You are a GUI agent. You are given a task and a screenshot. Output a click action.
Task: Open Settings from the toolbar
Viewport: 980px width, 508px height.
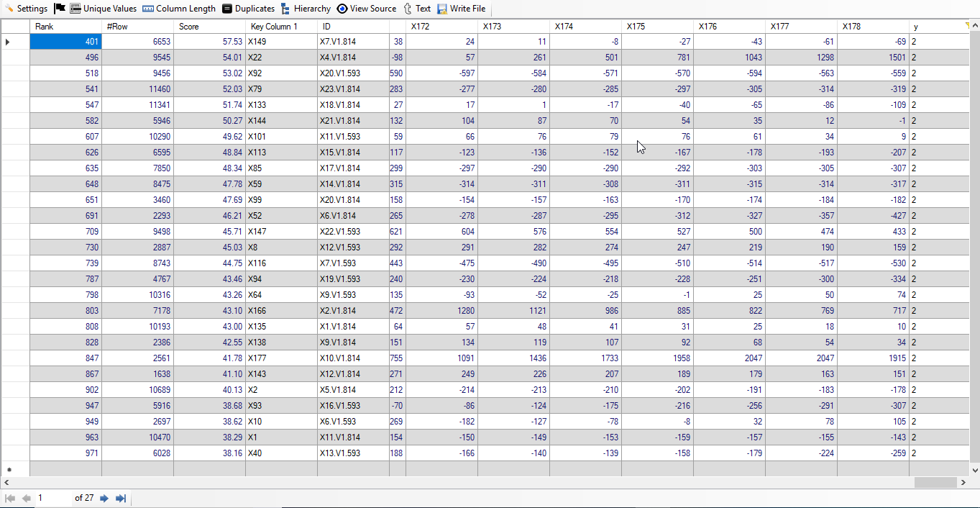pyautogui.click(x=26, y=9)
